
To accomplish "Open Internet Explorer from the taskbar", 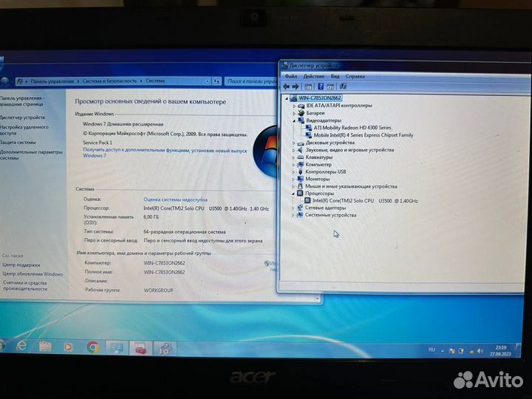I will pyautogui.click(x=21, y=346).
